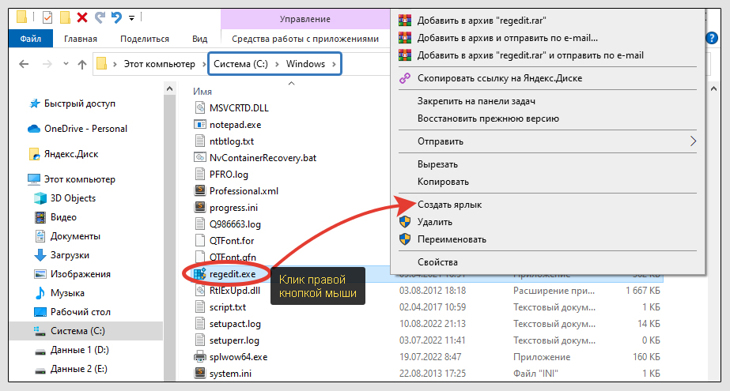The height and width of the screenshot is (391, 730).
Task: Select Данные 1 (D:) drive in sidebar
Action: (79, 350)
